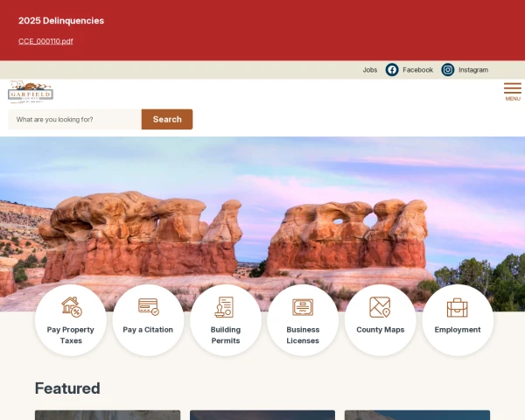Click the Search button
The width and height of the screenshot is (525, 420).
click(167, 119)
